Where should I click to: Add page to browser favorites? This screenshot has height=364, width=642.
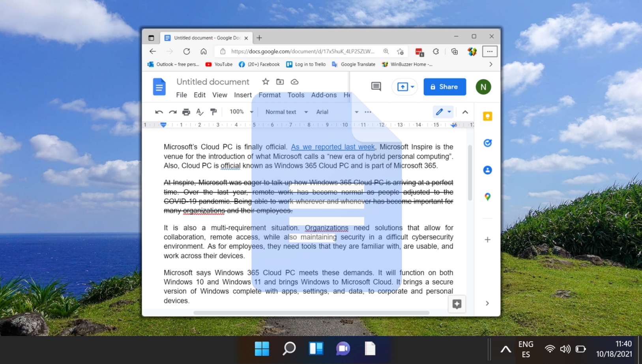pos(400,51)
